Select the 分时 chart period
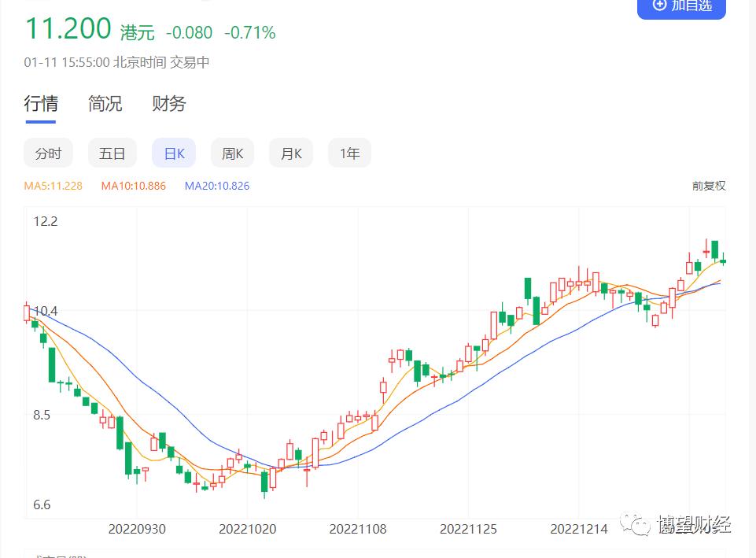Image resolution: width=756 pixels, height=558 pixels. 48,153
